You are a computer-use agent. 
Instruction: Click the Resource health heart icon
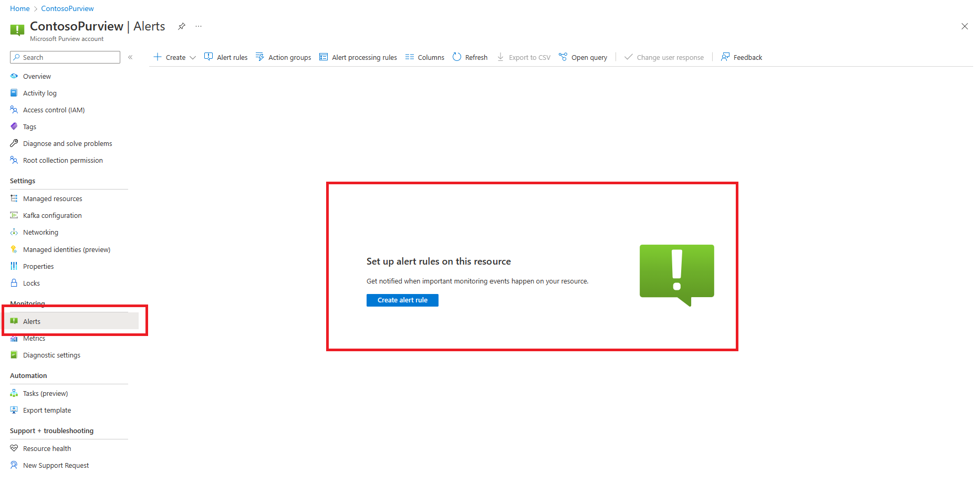click(x=14, y=448)
